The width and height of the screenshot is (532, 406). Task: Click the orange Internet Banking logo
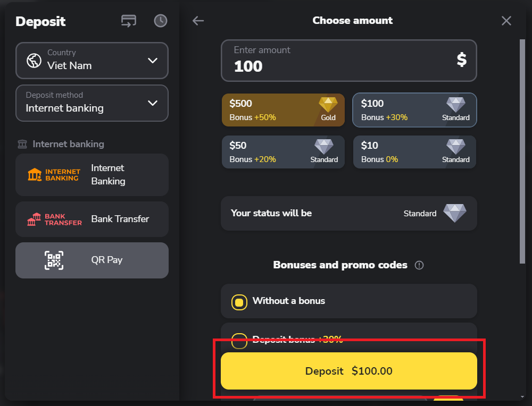54,175
